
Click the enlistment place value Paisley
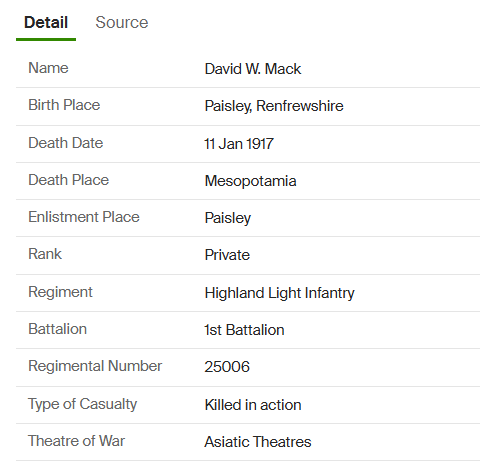228,218
